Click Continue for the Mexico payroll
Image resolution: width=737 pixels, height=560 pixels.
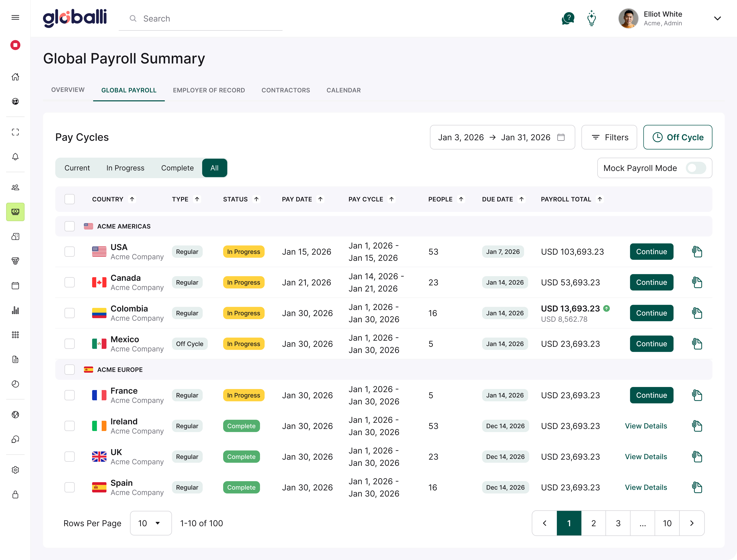pos(651,344)
